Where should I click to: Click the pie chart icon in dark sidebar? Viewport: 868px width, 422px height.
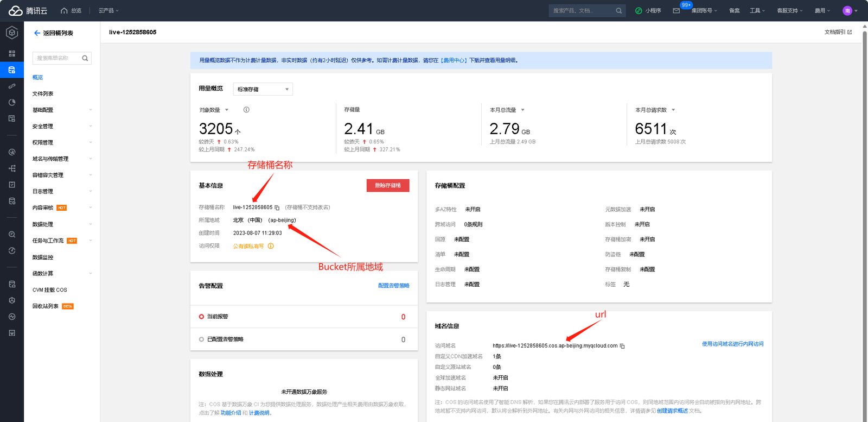point(12,102)
